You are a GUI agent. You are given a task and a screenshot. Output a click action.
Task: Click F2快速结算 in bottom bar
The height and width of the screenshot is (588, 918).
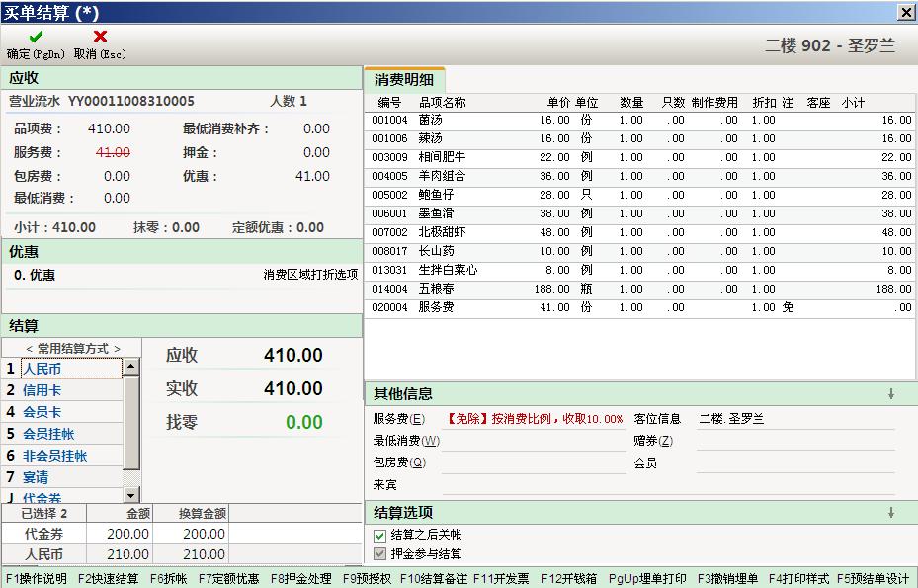point(108,579)
